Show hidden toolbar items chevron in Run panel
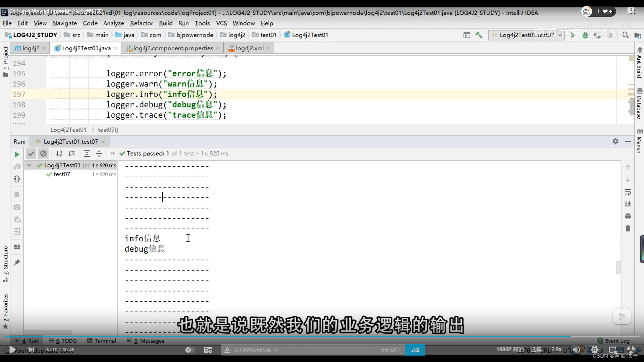Image resolution: width=644 pixels, height=362 pixels. tap(113, 154)
